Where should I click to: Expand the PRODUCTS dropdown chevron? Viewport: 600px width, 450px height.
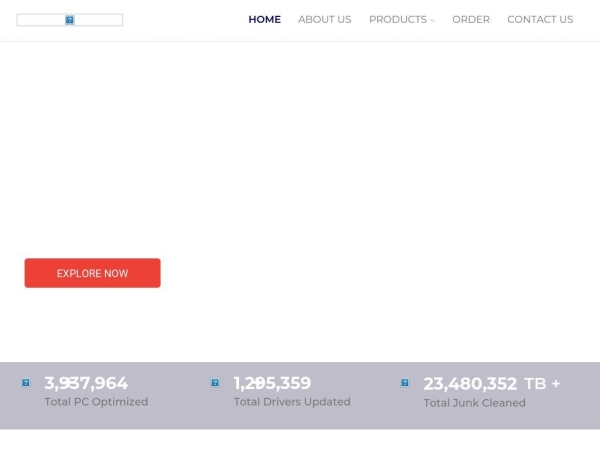(432, 20)
